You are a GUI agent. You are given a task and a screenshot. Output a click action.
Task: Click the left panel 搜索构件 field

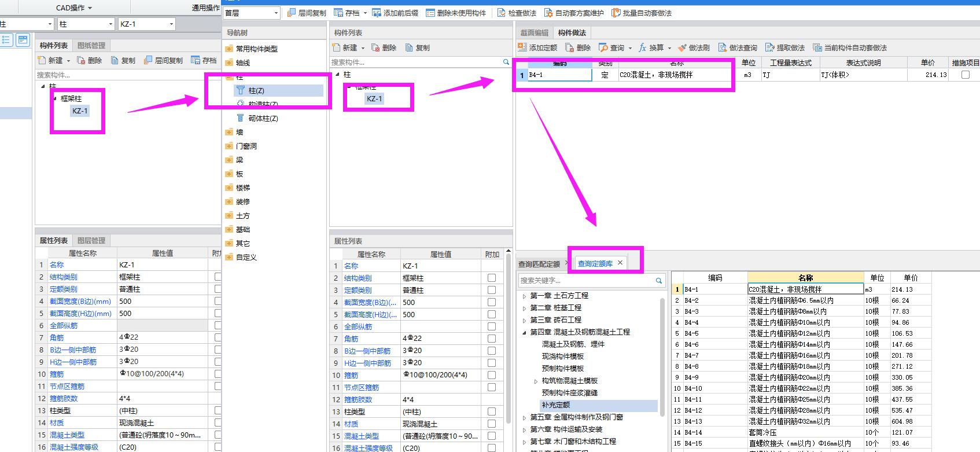pyautogui.click(x=127, y=75)
